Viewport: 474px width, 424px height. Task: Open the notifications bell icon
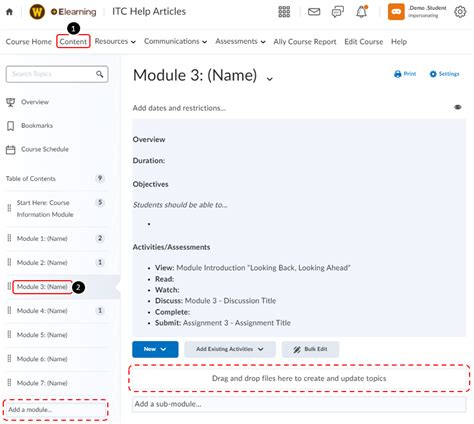[361, 12]
